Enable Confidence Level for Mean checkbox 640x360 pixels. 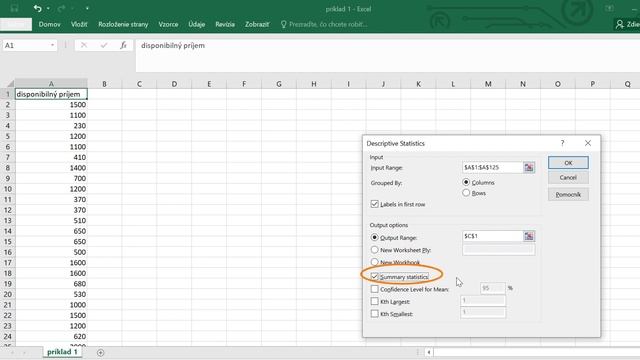pos(374,289)
